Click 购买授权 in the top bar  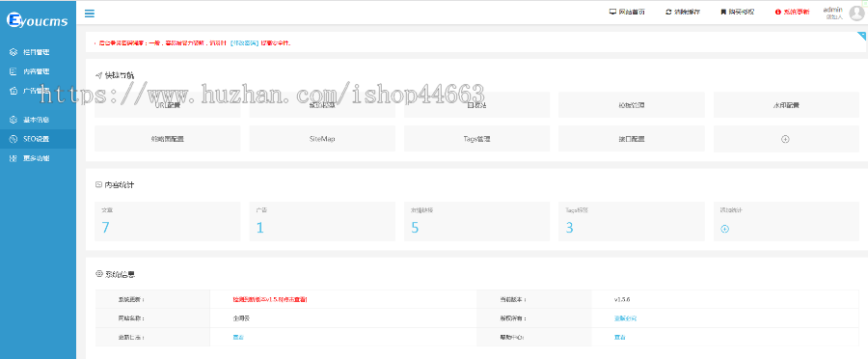point(742,12)
